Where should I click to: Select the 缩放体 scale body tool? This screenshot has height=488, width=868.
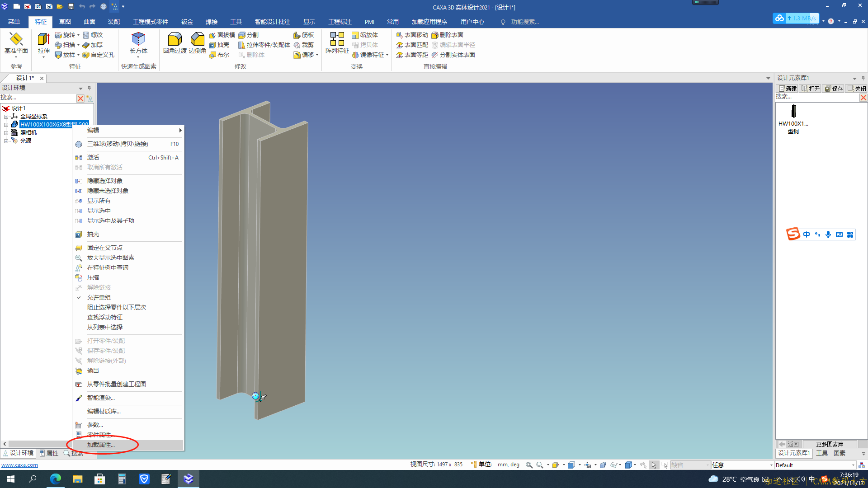(x=365, y=35)
